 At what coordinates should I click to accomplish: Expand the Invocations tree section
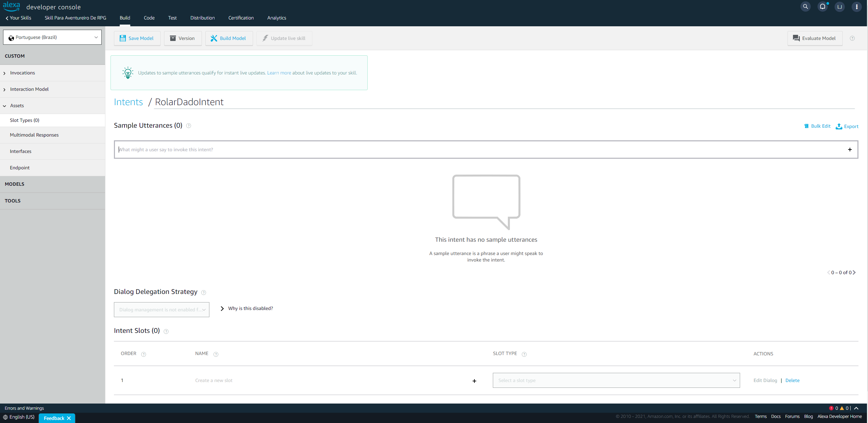[x=4, y=73]
